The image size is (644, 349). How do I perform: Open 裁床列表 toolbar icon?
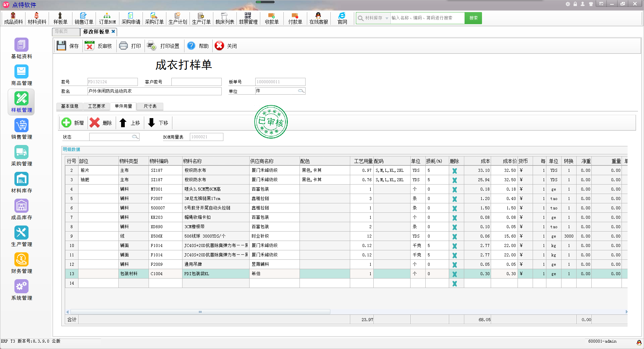click(x=225, y=18)
